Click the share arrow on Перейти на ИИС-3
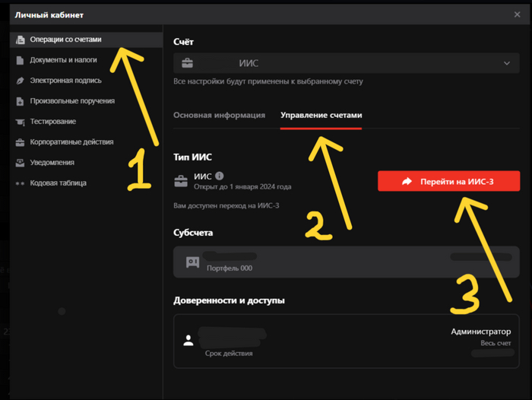532x400 pixels. [407, 181]
